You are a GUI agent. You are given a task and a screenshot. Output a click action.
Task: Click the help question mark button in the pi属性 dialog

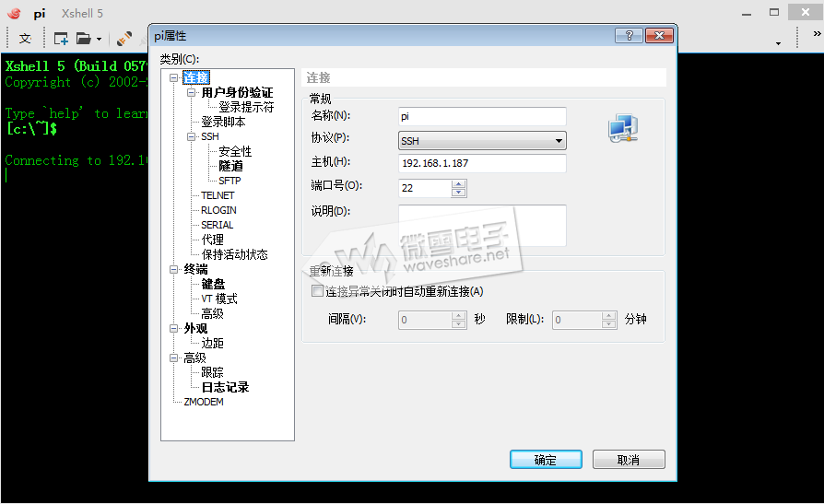point(629,35)
